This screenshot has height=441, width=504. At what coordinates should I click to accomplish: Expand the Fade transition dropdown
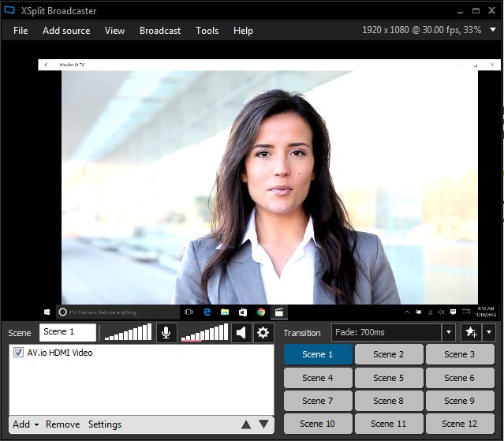[x=448, y=333]
